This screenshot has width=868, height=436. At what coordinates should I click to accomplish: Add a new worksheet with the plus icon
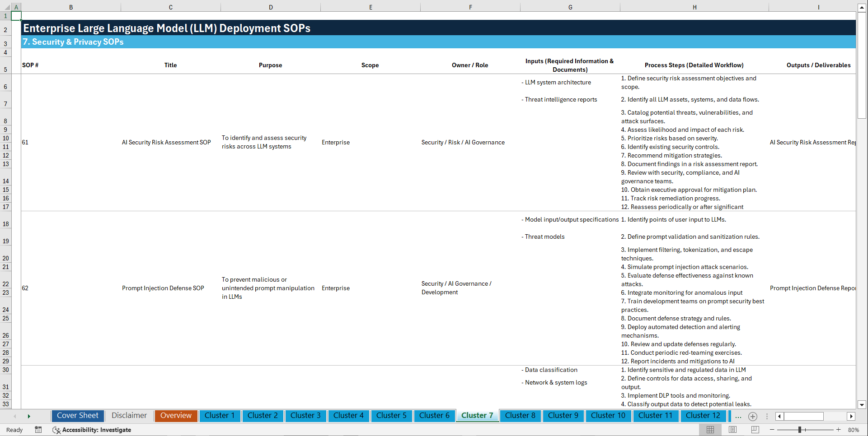[753, 417]
